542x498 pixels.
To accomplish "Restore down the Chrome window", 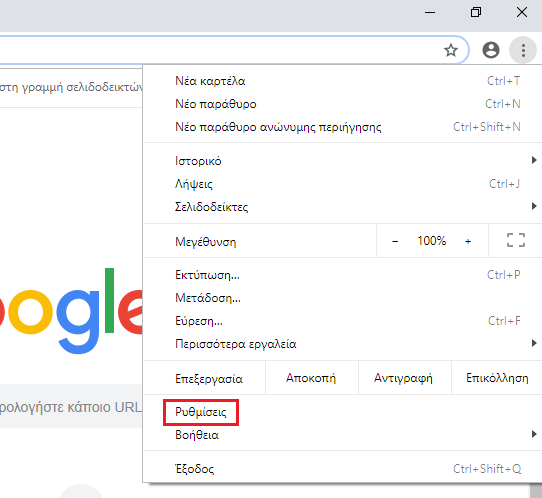I will tap(476, 13).
